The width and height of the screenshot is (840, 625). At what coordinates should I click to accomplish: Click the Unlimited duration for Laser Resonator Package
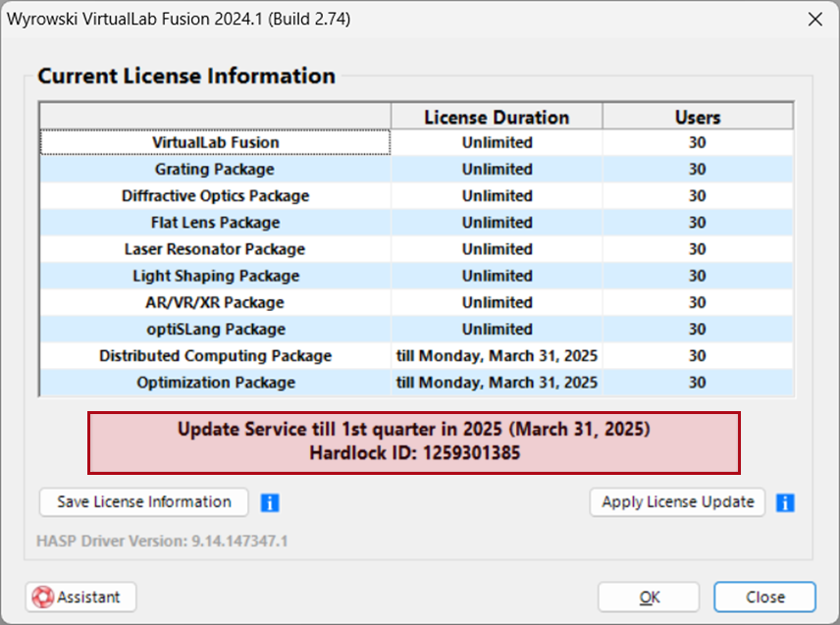point(498,249)
